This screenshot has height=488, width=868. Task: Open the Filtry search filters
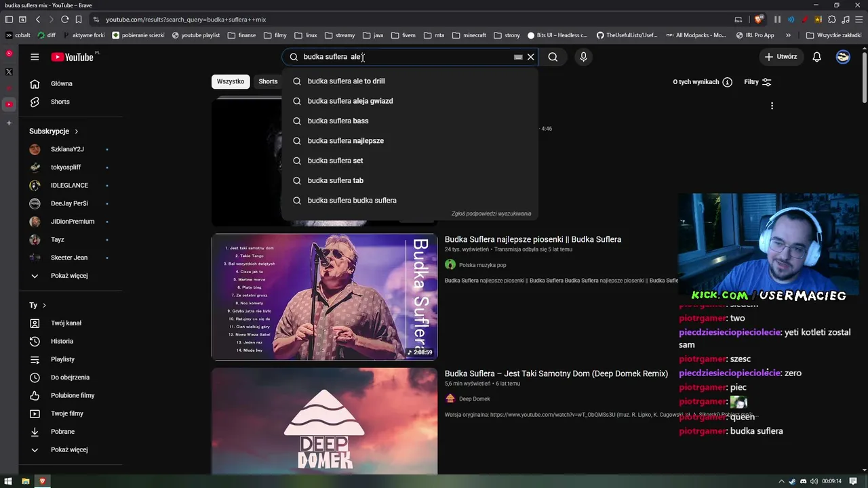coord(757,82)
